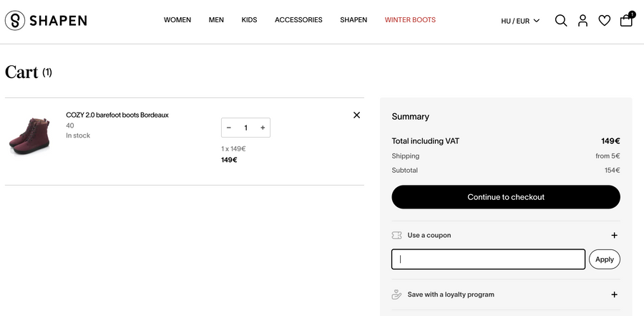Click the Shapen logo in header
The width and height of the screenshot is (644, 316).
click(46, 21)
